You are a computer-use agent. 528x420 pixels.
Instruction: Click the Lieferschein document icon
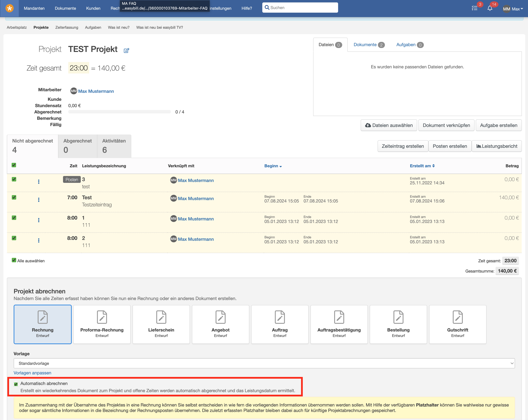pyautogui.click(x=161, y=317)
